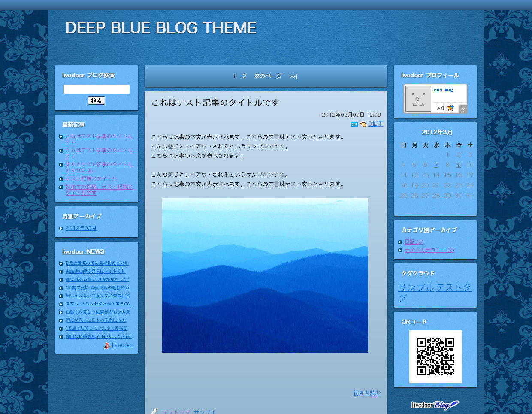Click the QR code image
This screenshot has height=414, width=532.
[435, 357]
